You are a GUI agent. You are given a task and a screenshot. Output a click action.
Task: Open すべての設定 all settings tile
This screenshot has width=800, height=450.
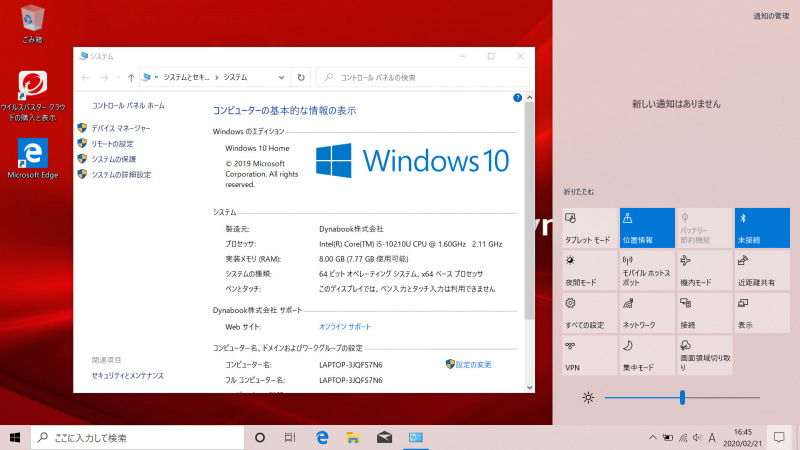(590, 313)
